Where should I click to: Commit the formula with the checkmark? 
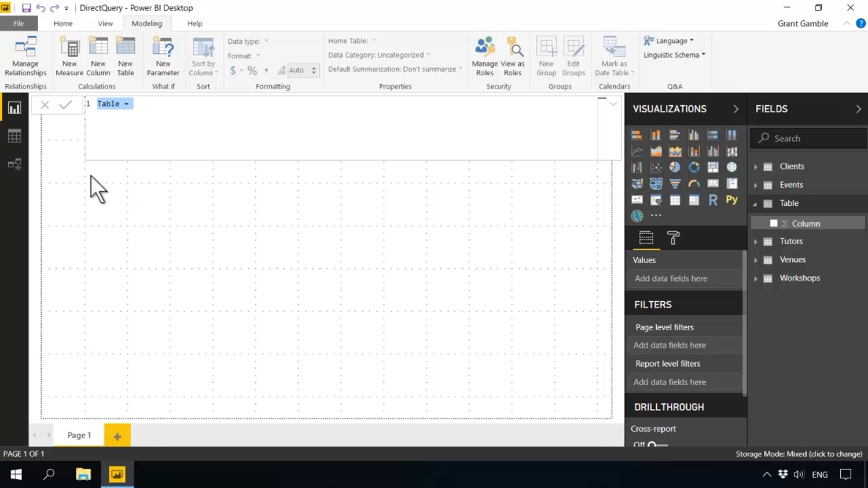(65, 105)
